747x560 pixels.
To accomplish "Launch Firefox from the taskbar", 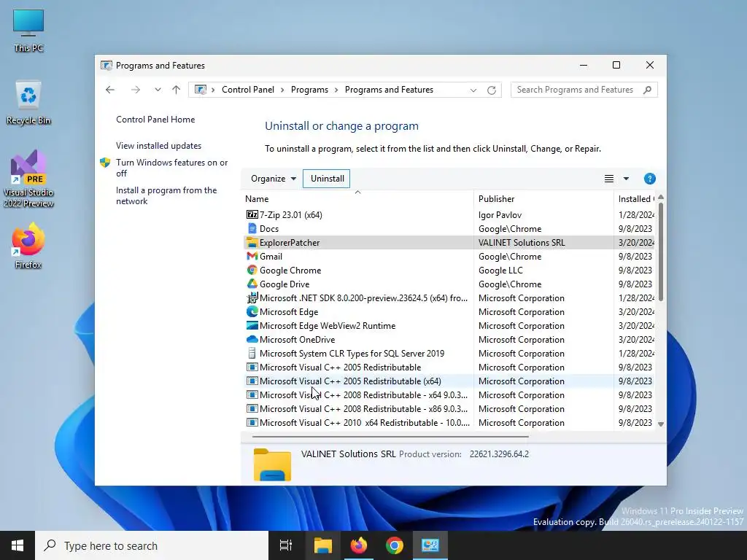I will [x=359, y=545].
